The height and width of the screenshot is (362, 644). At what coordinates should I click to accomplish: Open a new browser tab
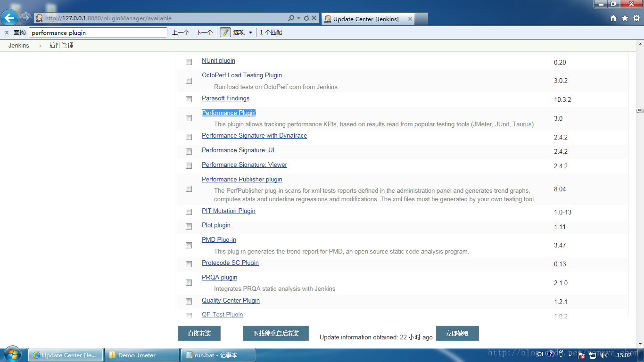click(x=421, y=19)
